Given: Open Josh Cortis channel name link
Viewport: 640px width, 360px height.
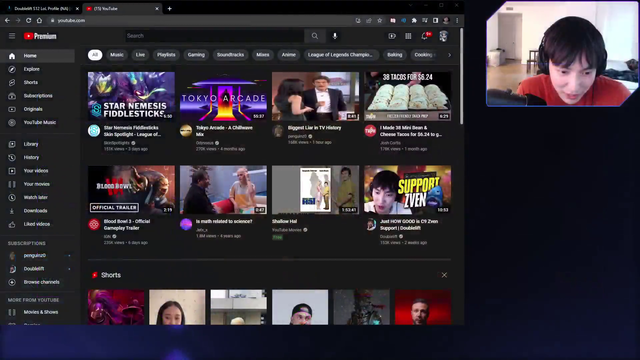Looking at the screenshot, I should (x=390, y=143).
